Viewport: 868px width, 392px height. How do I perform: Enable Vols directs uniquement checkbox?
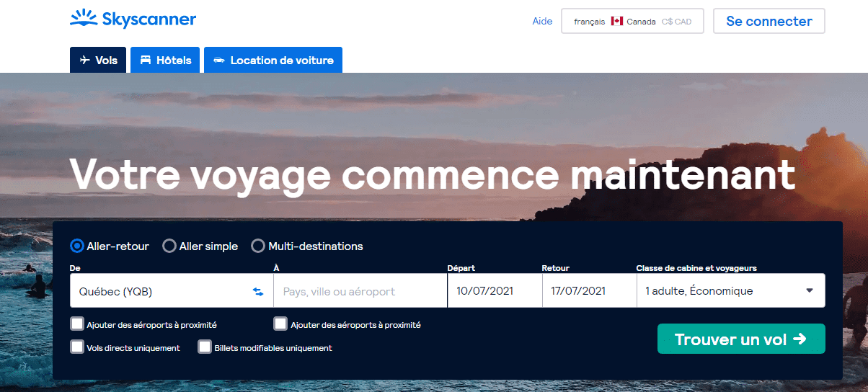77,347
